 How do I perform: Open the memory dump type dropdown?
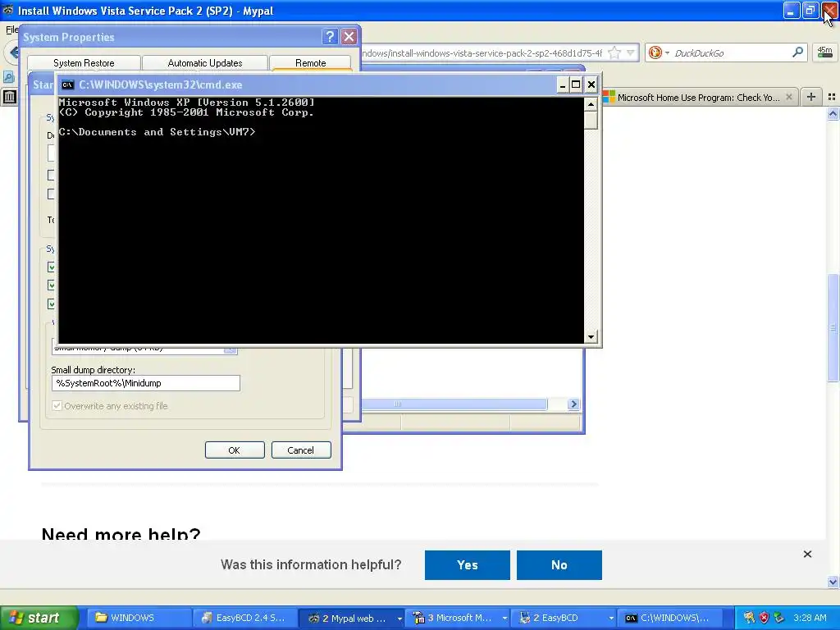(231, 349)
